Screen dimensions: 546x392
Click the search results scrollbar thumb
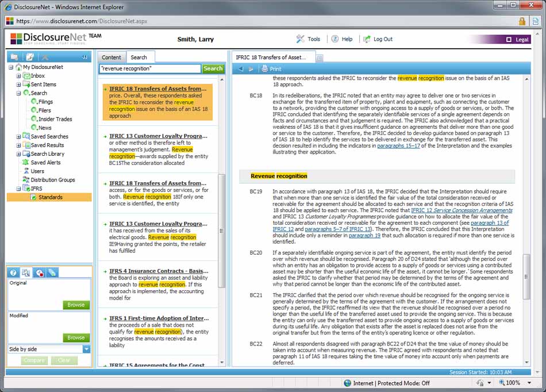coord(221,230)
